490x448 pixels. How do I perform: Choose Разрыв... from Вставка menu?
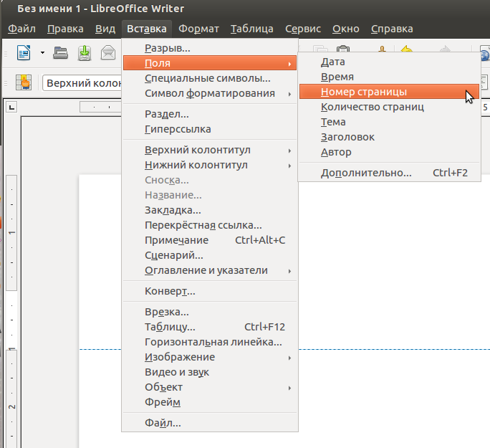210,48
